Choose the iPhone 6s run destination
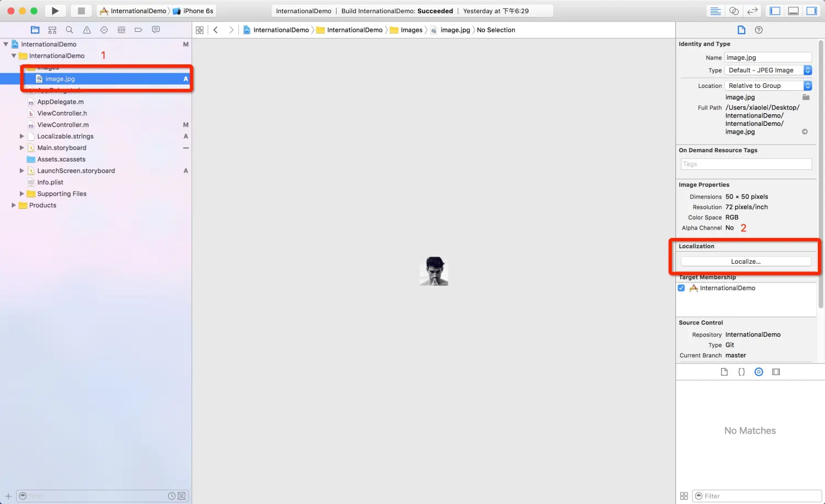 [x=193, y=11]
